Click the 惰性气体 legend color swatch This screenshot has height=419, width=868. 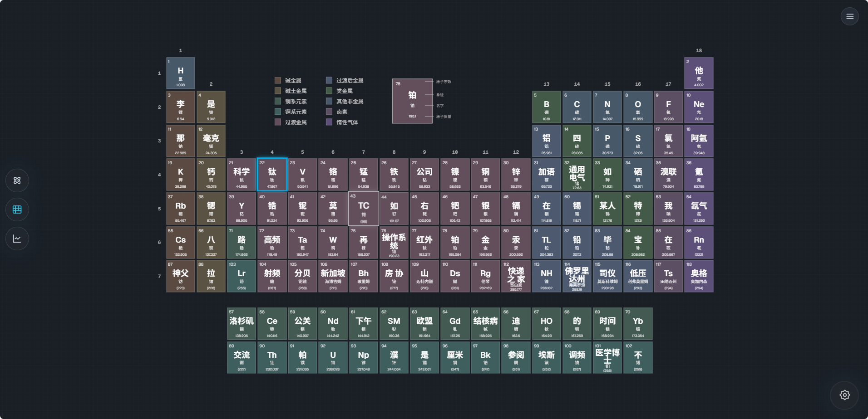[329, 122]
